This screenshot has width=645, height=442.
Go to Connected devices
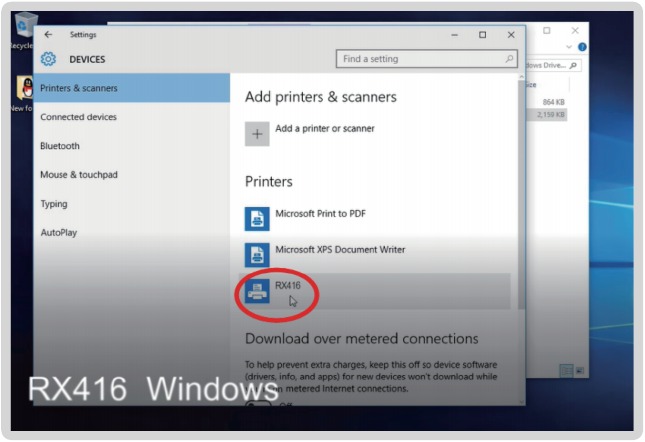[78, 117]
